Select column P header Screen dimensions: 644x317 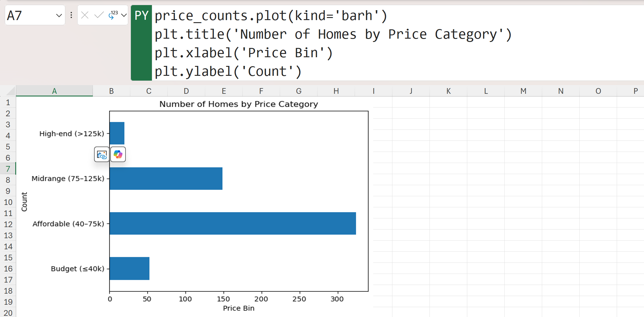click(635, 91)
